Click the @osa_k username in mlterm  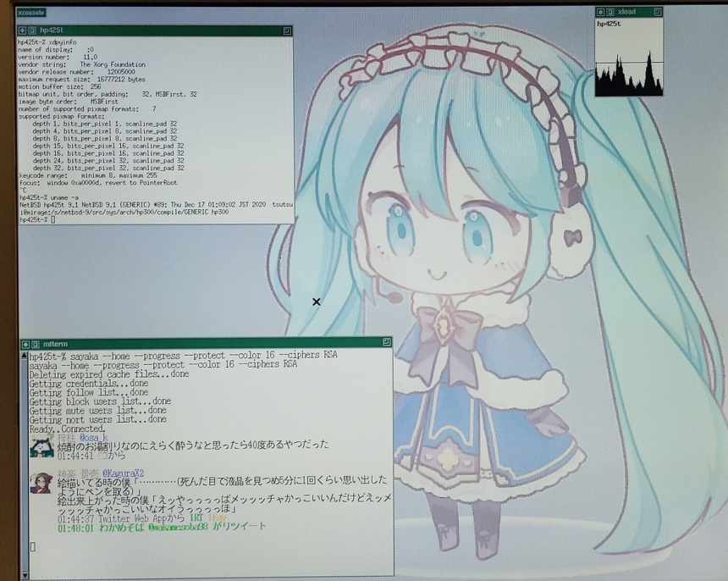(93, 438)
